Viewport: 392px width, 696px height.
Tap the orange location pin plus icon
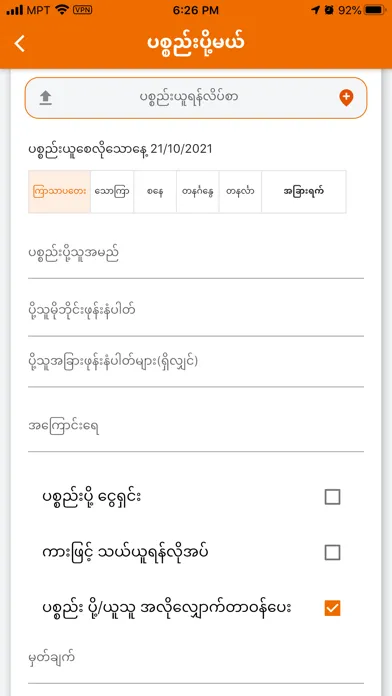(346, 98)
